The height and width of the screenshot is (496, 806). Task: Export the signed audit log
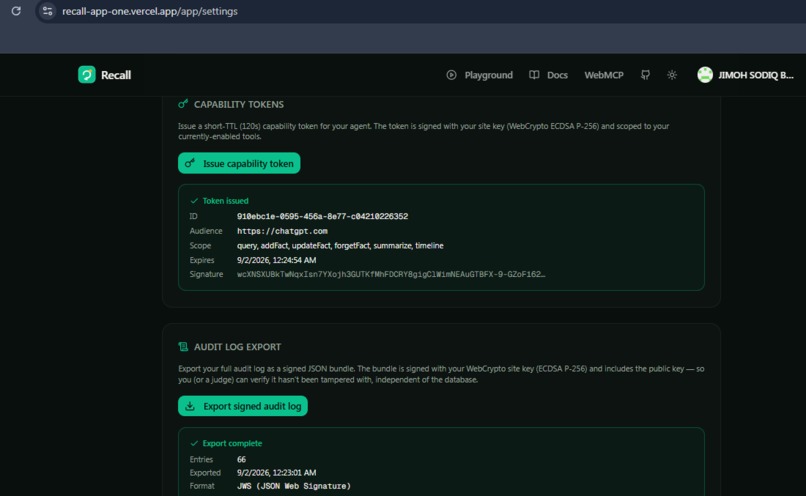(243, 406)
